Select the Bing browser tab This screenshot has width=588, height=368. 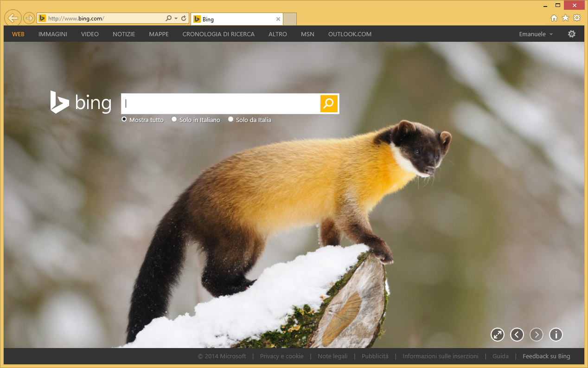click(236, 19)
